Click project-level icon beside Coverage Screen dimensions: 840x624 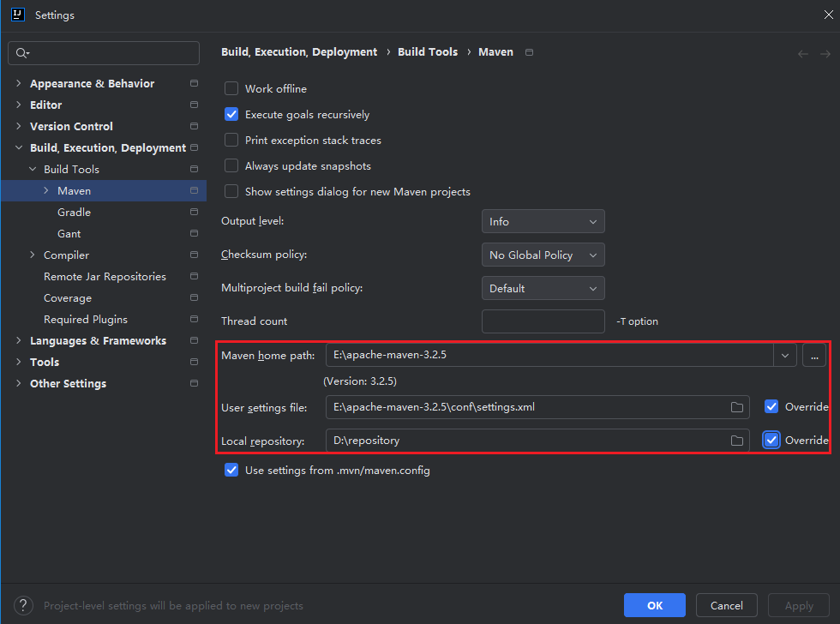point(194,297)
